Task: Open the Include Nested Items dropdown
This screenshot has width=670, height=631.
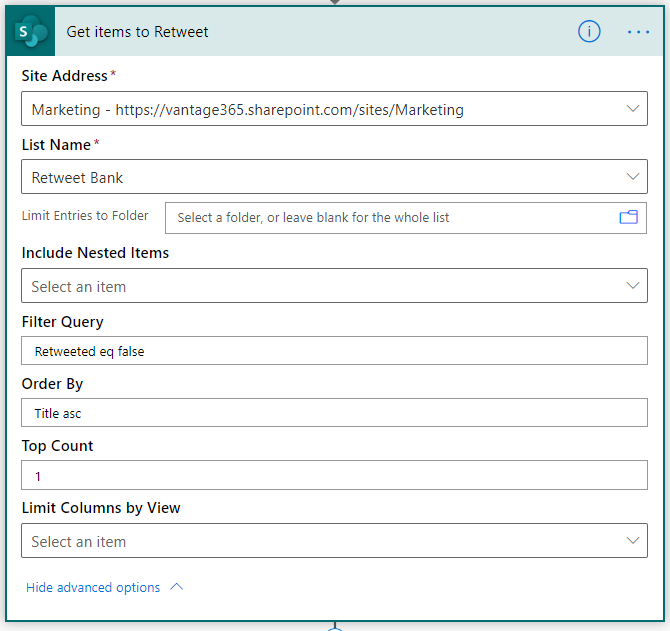Action: point(335,286)
